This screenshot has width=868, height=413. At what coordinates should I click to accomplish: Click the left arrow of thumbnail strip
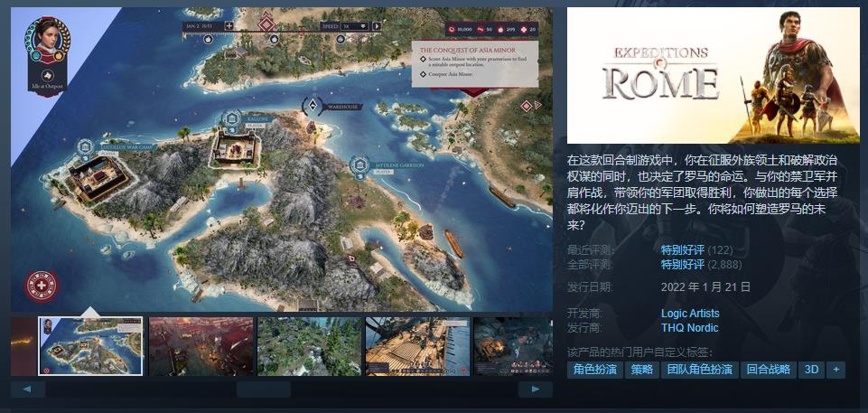pyautogui.click(x=28, y=390)
